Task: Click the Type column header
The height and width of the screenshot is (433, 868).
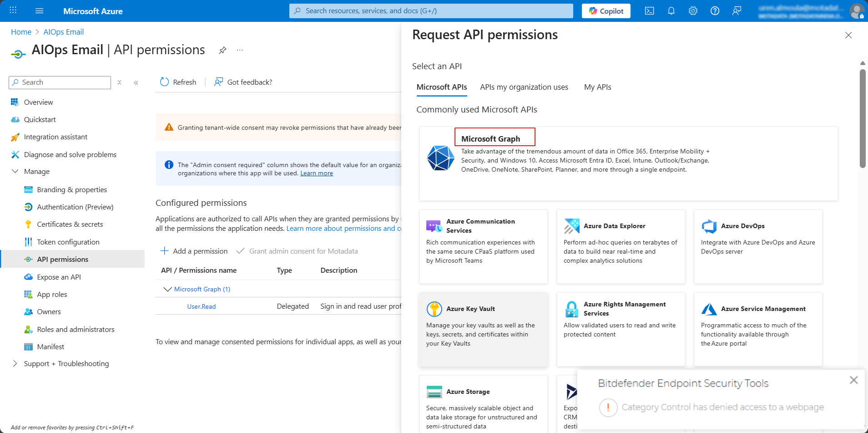Action: [x=284, y=270]
